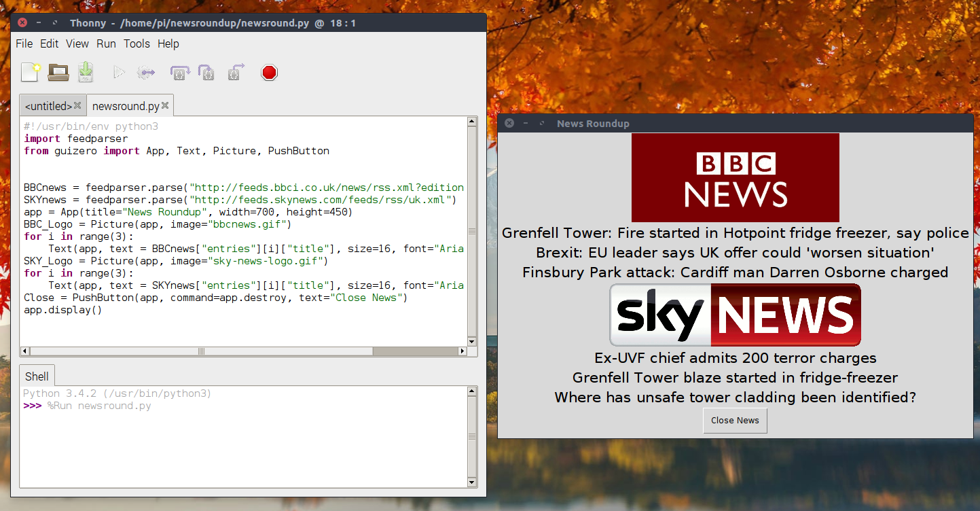The width and height of the screenshot is (980, 511).
Task: Click the editor horizontal scrollbar thumb
Action: [x=201, y=351]
